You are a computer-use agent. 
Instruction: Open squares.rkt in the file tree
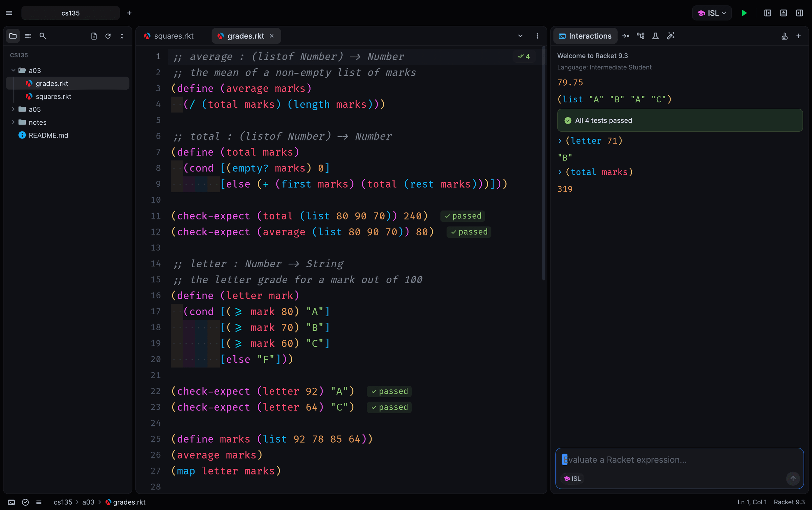[68, 97]
